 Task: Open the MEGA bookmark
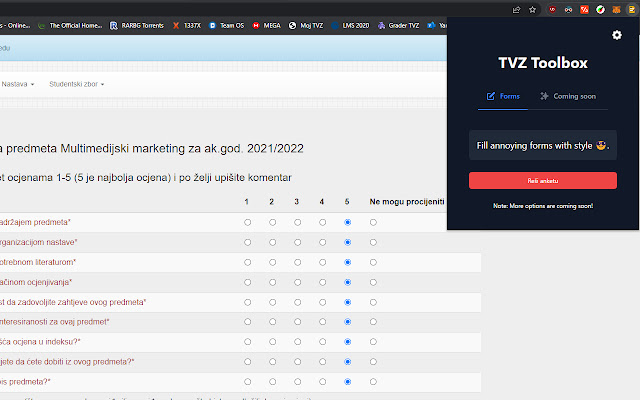point(267,26)
